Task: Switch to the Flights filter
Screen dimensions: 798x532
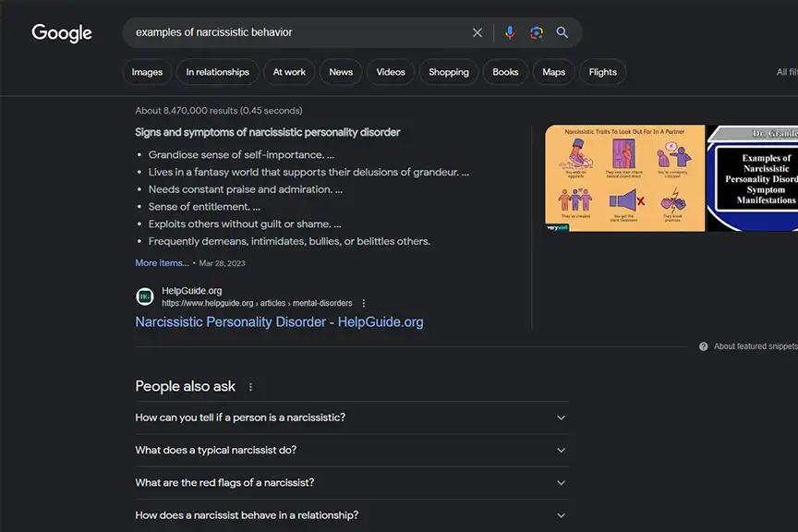Action: [x=602, y=72]
